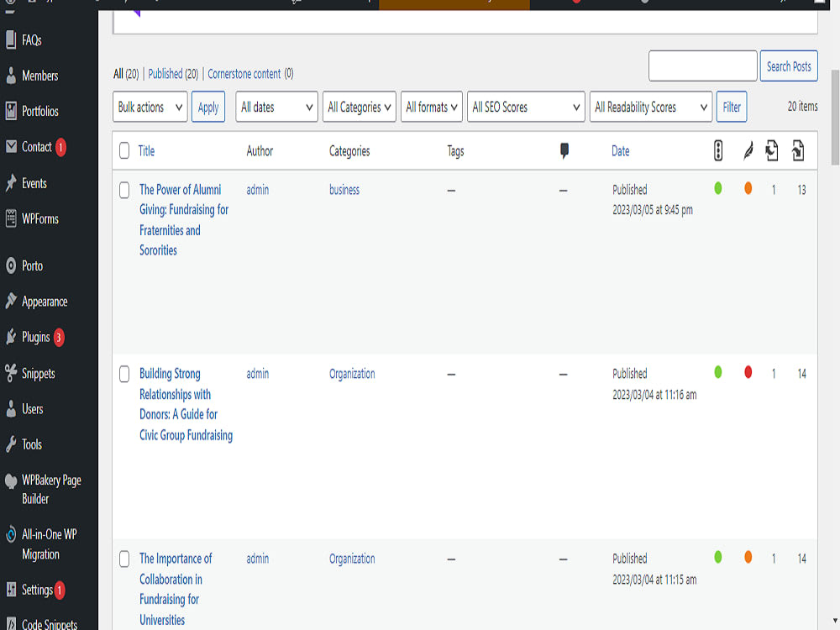
Task: Click the page vertical scrollbar thumb
Action: click(x=835, y=117)
